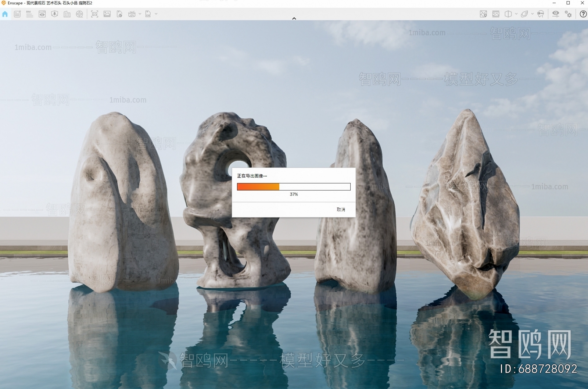Image resolution: width=588 pixels, height=389 pixels.
Task: Enable the VR headset mode icon
Action: [541, 14]
